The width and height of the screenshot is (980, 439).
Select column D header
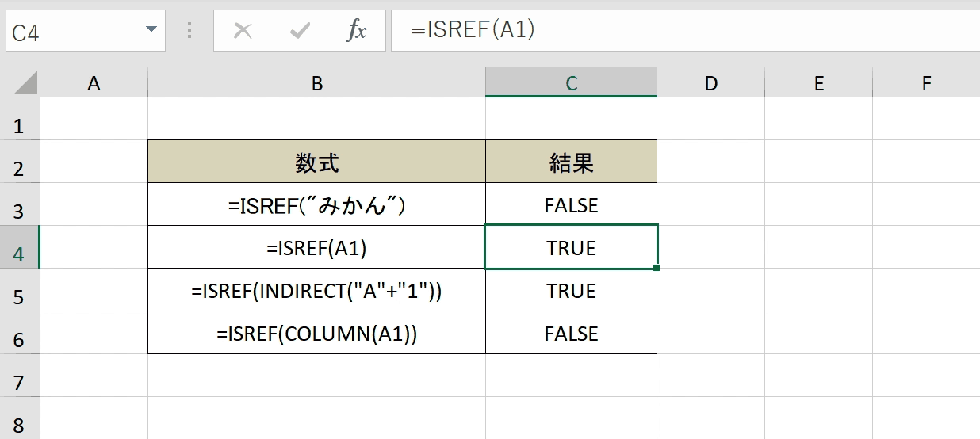click(710, 82)
